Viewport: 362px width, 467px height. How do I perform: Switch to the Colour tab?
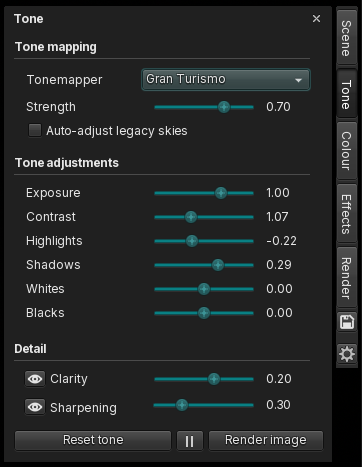(347, 151)
